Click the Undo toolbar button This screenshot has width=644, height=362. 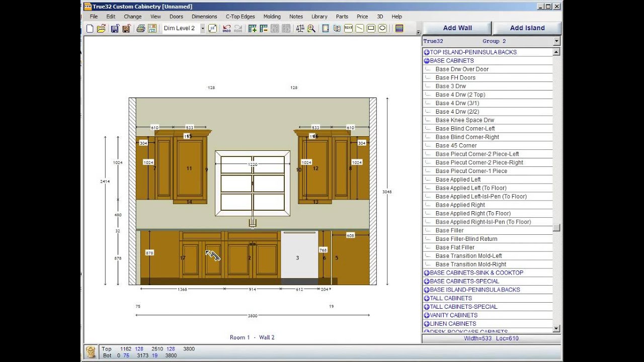(x=227, y=29)
